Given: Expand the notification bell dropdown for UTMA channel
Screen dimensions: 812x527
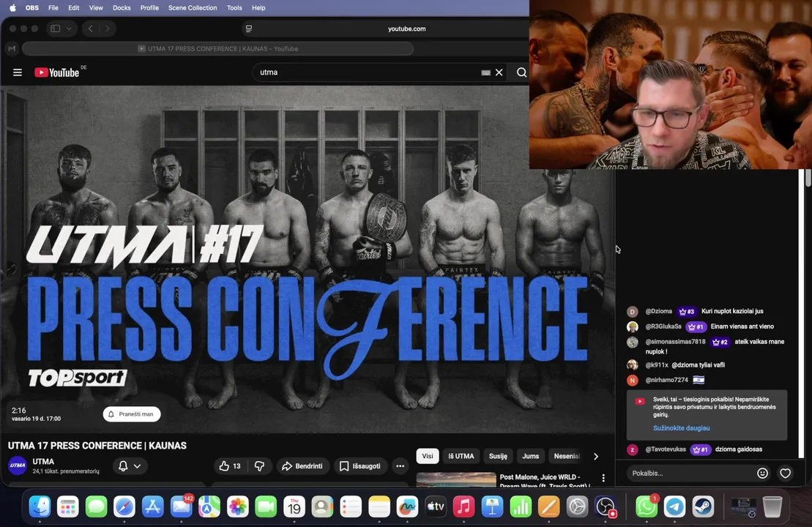Looking at the screenshot, I should tap(130, 466).
